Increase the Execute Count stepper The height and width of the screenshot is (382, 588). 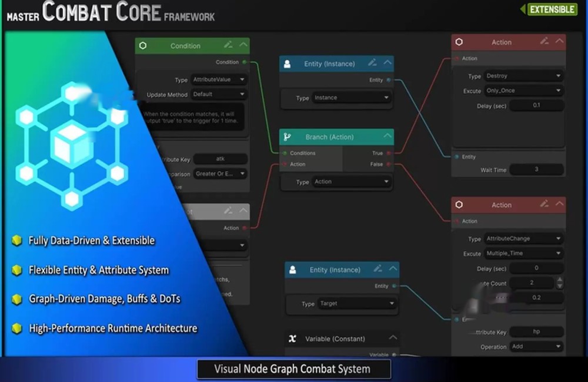click(560, 280)
